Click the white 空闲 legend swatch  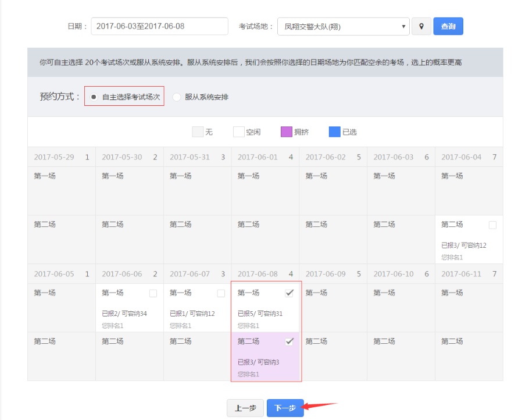[x=239, y=132]
